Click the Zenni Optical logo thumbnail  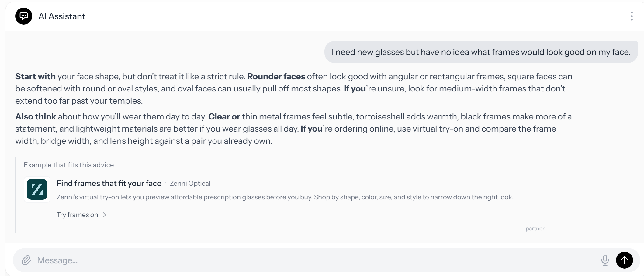37,189
